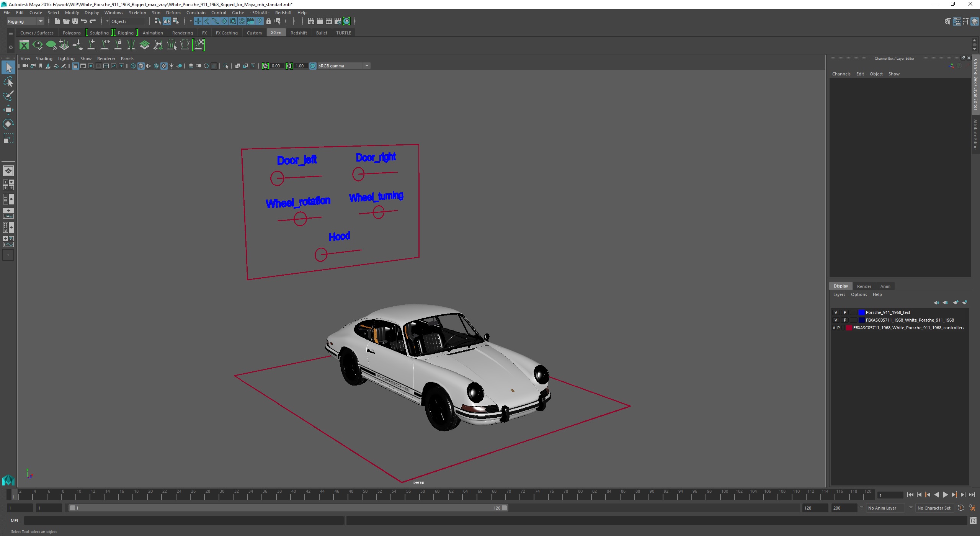The width and height of the screenshot is (980, 536).
Task: Click the blue color swatch of Porsche_911_1968_text
Action: (x=861, y=312)
